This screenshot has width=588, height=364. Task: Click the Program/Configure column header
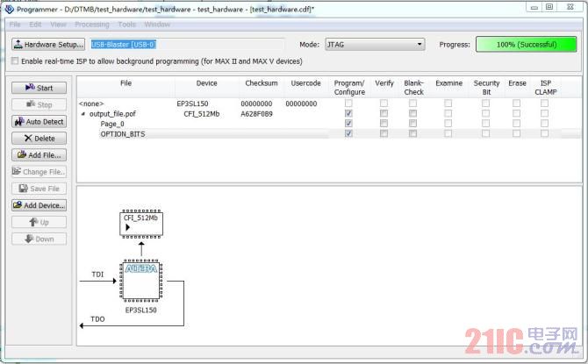tap(349, 88)
